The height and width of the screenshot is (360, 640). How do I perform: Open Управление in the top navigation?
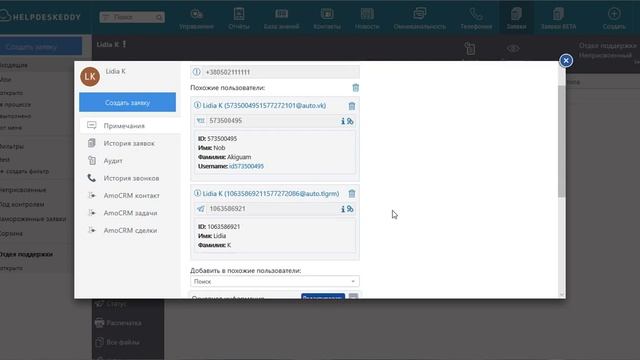tap(196, 19)
